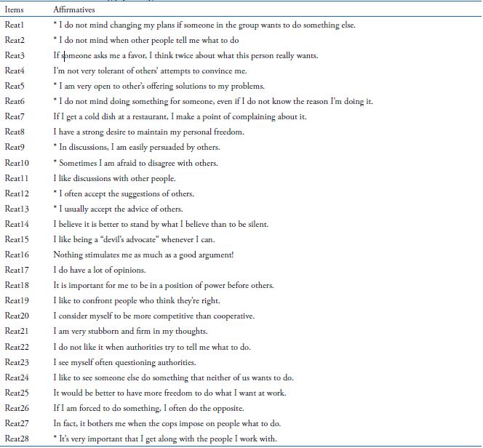The height and width of the screenshot is (448, 483).
Task: Click the Reat20 item label
Action: coord(17,316)
